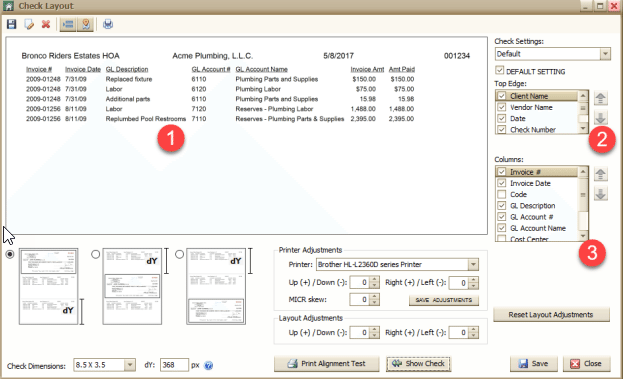Move Top Edge item up with arrow
Image resolution: width=623 pixels, height=379 pixels.
click(600, 98)
